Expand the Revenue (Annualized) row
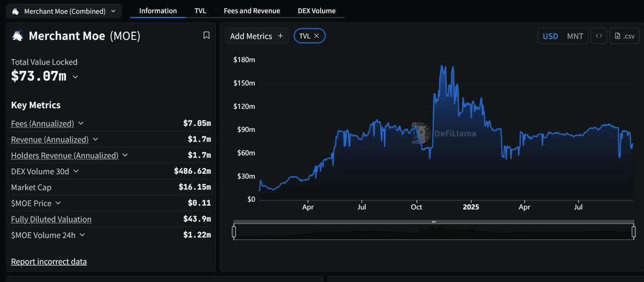 96,139
